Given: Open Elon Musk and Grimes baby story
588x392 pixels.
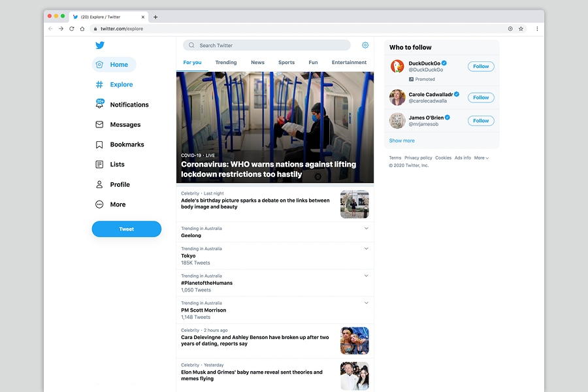Looking at the screenshot, I should click(252, 375).
